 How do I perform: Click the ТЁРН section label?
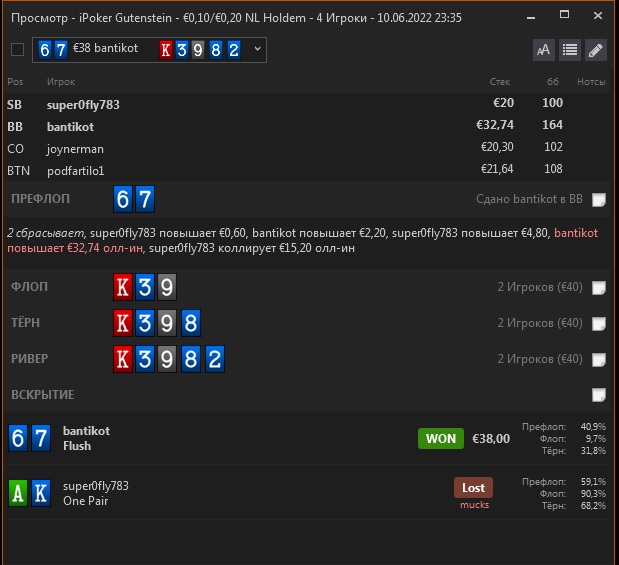pyautogui.click(x=25, y=323)
